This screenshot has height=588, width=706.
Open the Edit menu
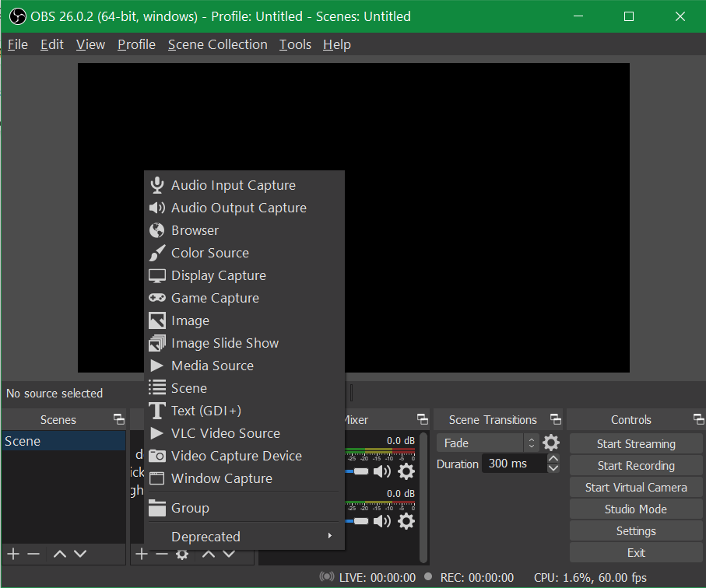click(52, 44)
